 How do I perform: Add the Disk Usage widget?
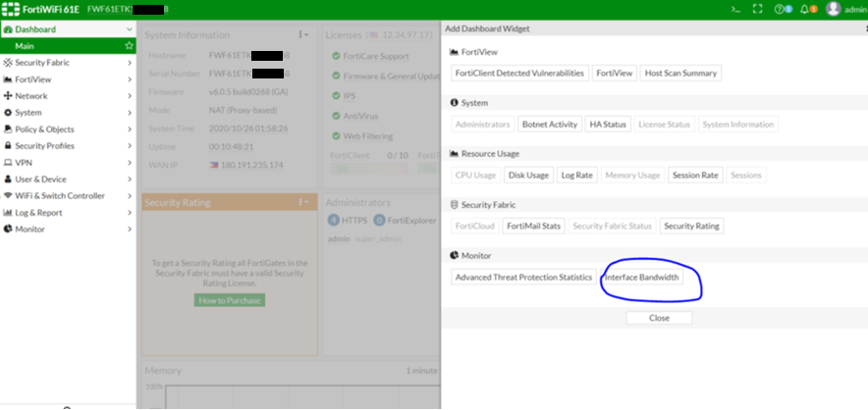click(528, 175)
